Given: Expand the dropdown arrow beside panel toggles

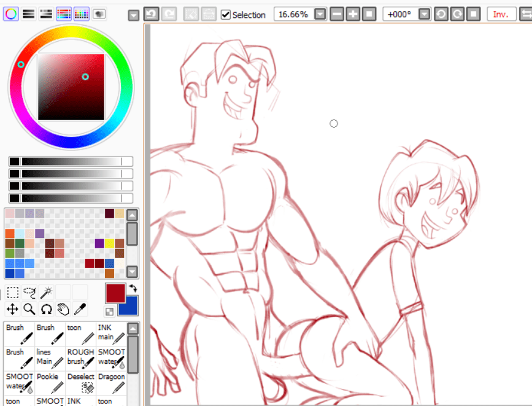Looking at the screenshot, I should tap(134, 15).
